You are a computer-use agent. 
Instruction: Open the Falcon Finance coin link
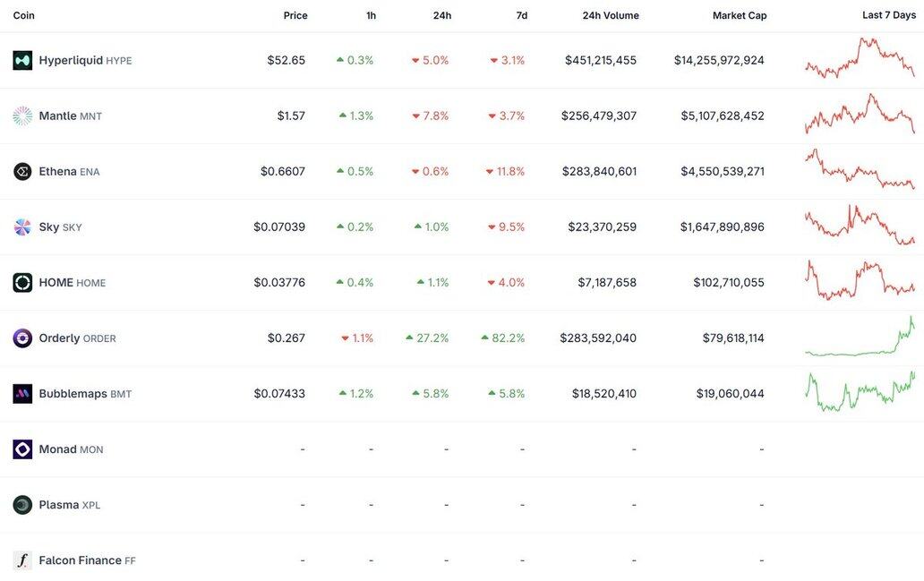click(x=87, y=560)
